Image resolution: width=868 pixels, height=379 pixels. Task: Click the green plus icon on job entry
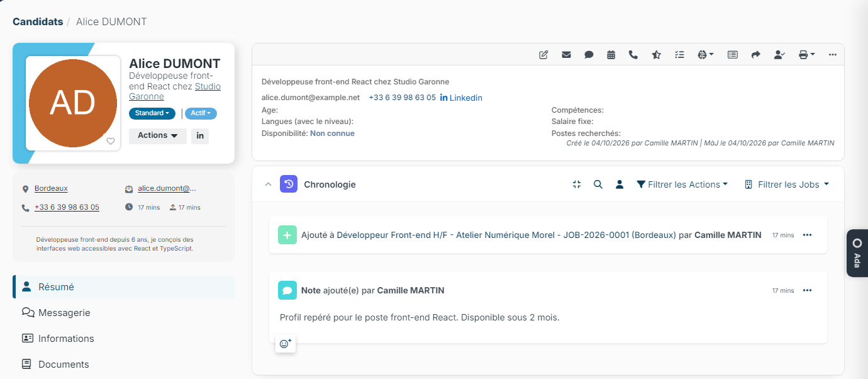pyautogui.click(x=287, y=235)
